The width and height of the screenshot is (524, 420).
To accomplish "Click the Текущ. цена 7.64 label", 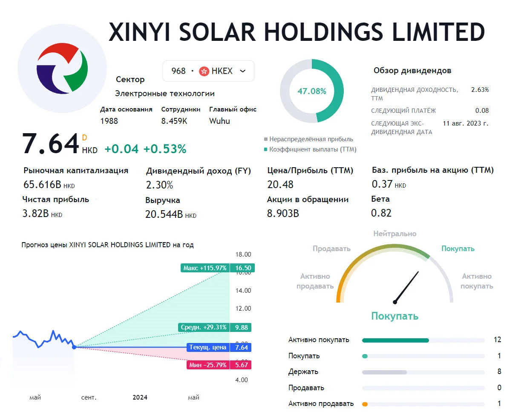I will pos(219,347).
